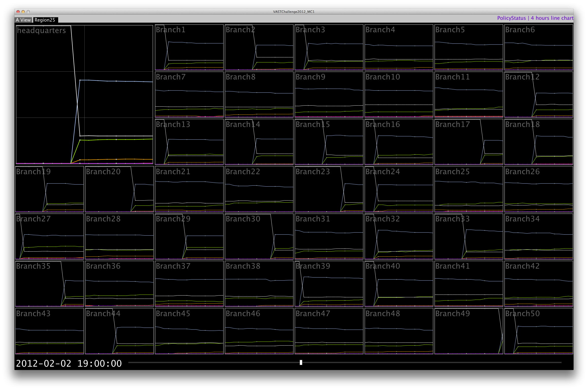Screen dimensions: 588x390
Task: Open the Branch8 chart
Action: coord(259,95)
